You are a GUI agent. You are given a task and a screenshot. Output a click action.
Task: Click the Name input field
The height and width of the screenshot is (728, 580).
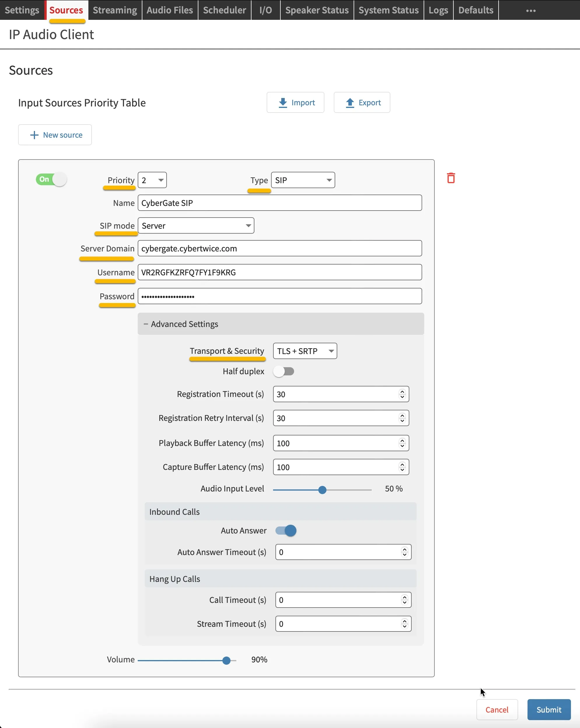tap(280, 203)
